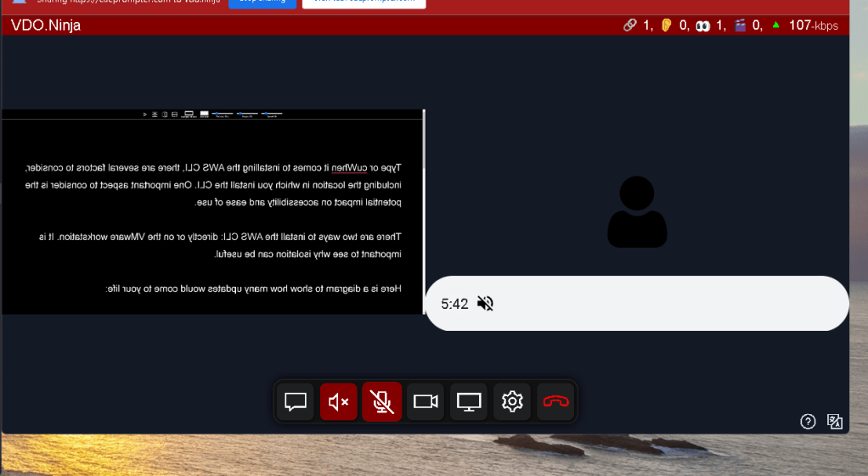Viewport: 868px width, 476px height.
Task: Click the 107-kbps bitrate readout
Action: click(x=813, y=25)
